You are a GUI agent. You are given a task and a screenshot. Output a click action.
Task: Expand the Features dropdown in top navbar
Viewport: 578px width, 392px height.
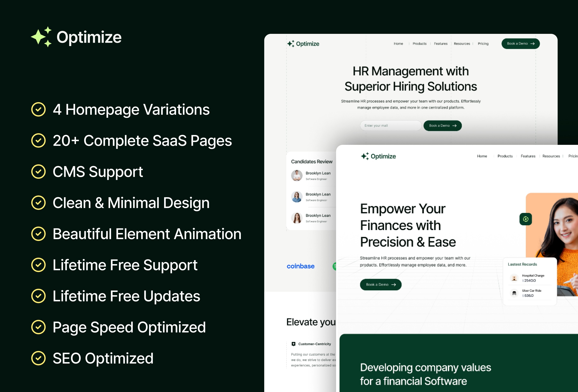click(440, 44)
